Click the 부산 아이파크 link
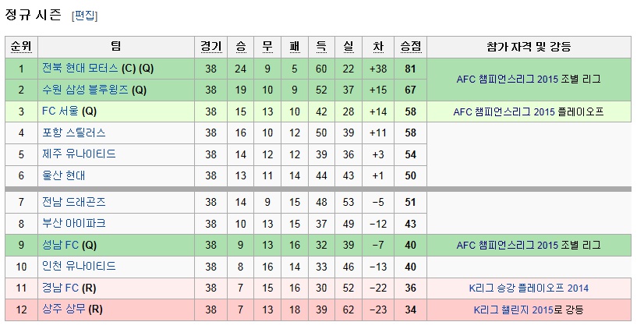 74,224
